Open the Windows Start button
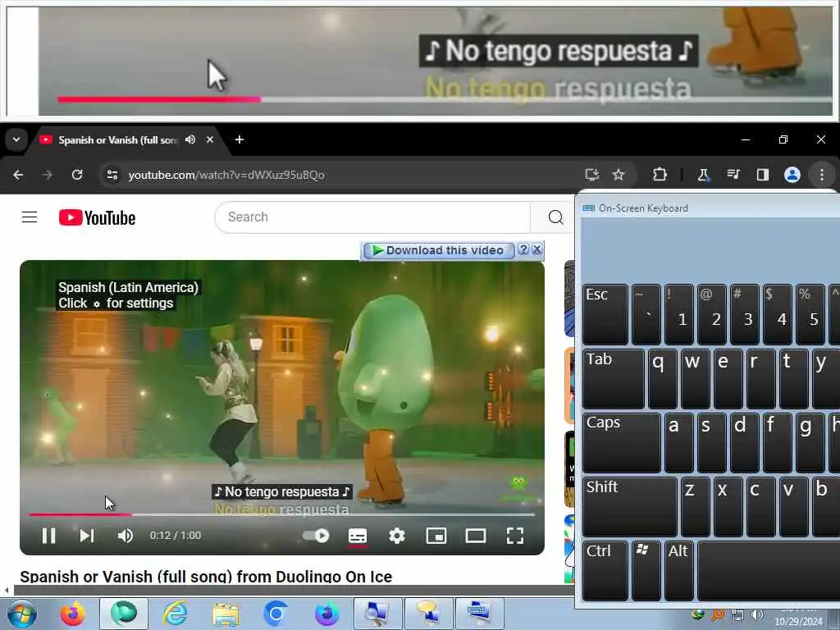The image size is (840, 630). (22, 614)
